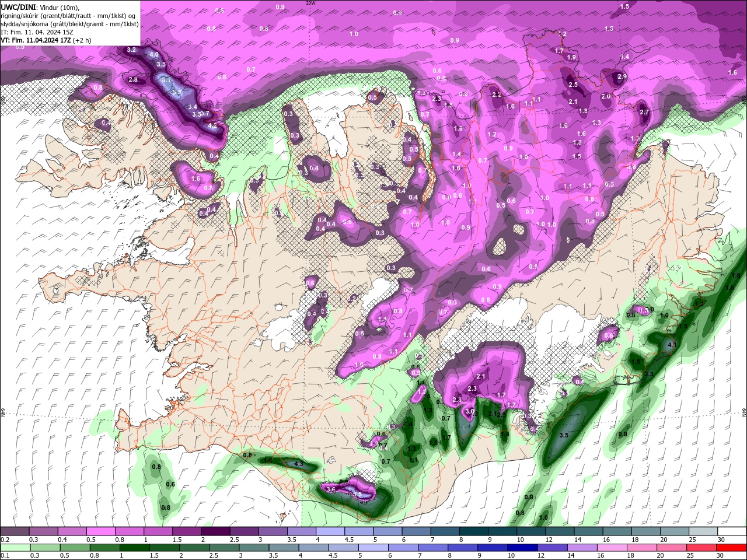This screenshot has height=560, width=747.
Task: Click the 4.2 value at Westfjords coast
Action: (x=212, y=125)
